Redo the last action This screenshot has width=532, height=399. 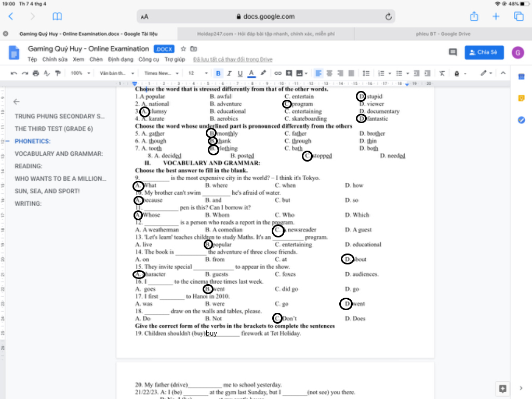(25, 73)
